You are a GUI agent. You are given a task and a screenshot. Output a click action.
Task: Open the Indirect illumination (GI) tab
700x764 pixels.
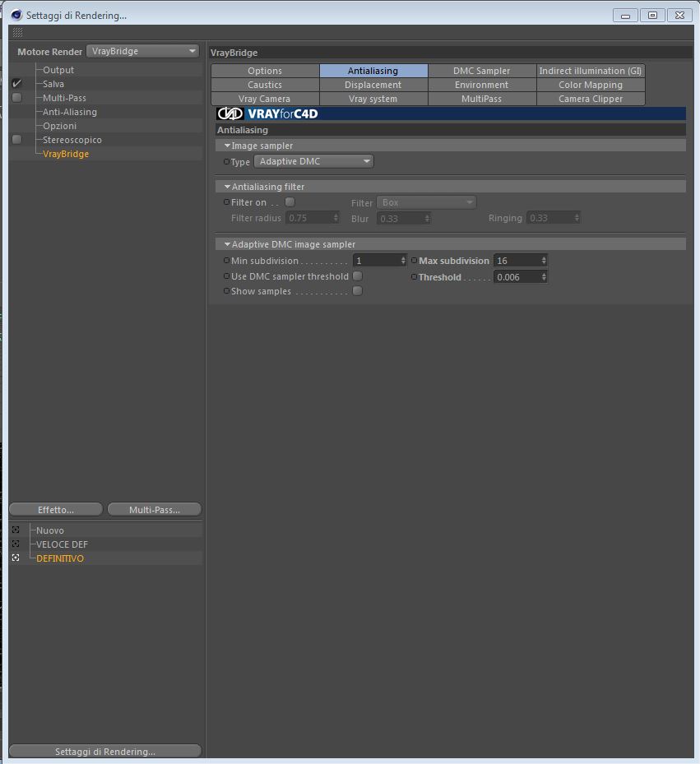click(x=591, y=71)
